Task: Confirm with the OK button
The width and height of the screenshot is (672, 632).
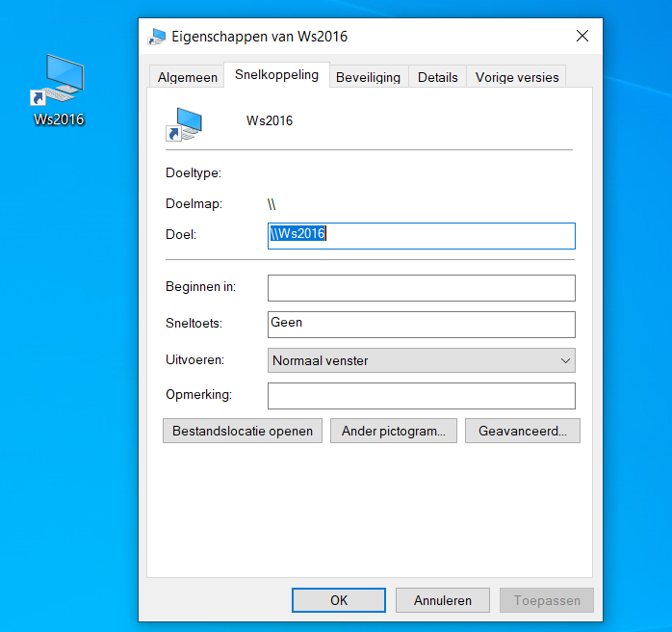Action: (x=339, y=600)
